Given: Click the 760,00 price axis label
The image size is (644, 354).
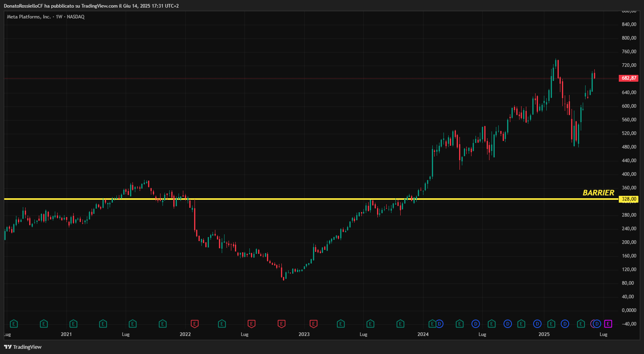Looking at the screenshot, I should click(x=629, y=52).
